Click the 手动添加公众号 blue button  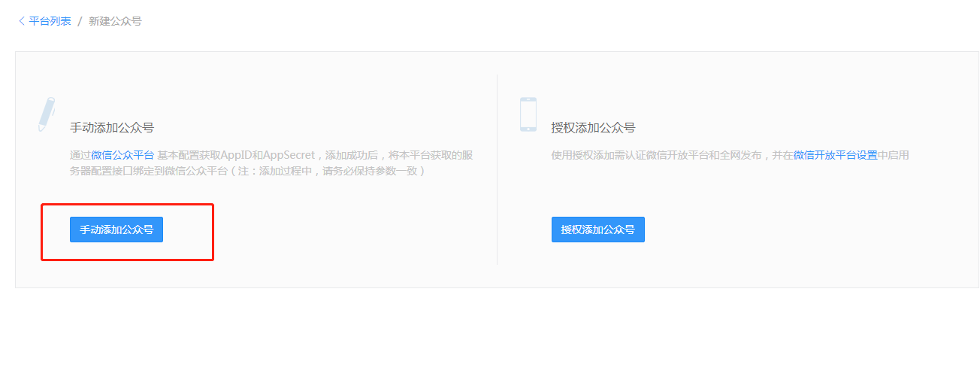pos(116,230)
